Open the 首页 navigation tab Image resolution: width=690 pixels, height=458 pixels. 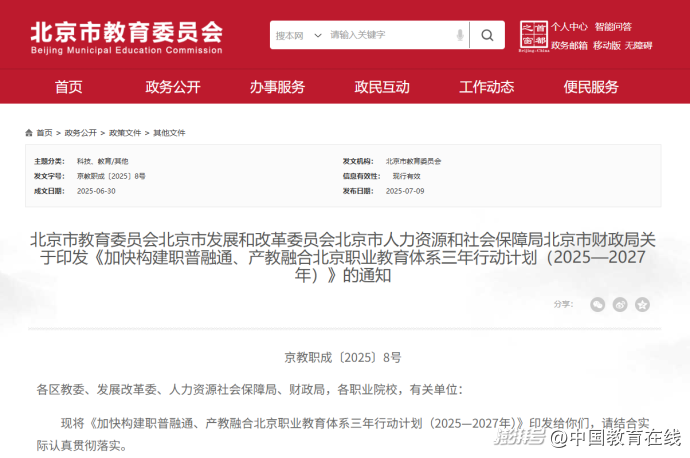click(x=69, y=87)
